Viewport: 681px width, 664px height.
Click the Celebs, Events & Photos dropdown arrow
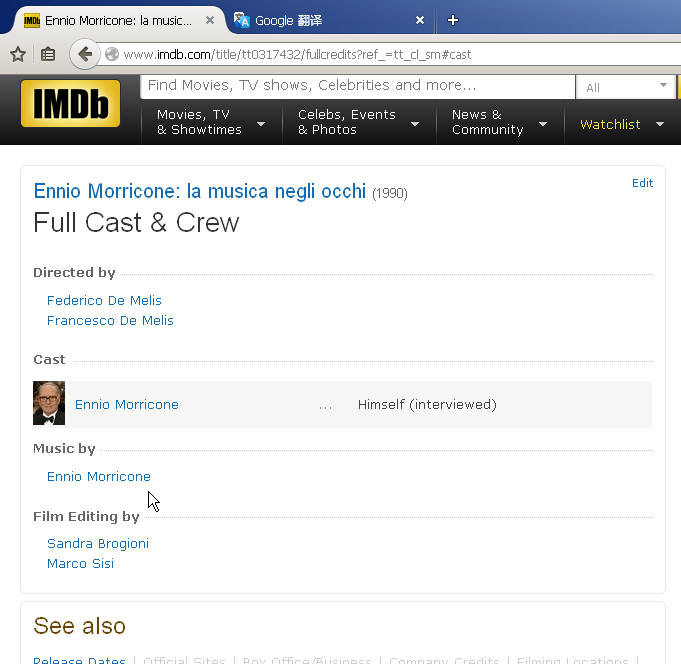coord(415,124)
